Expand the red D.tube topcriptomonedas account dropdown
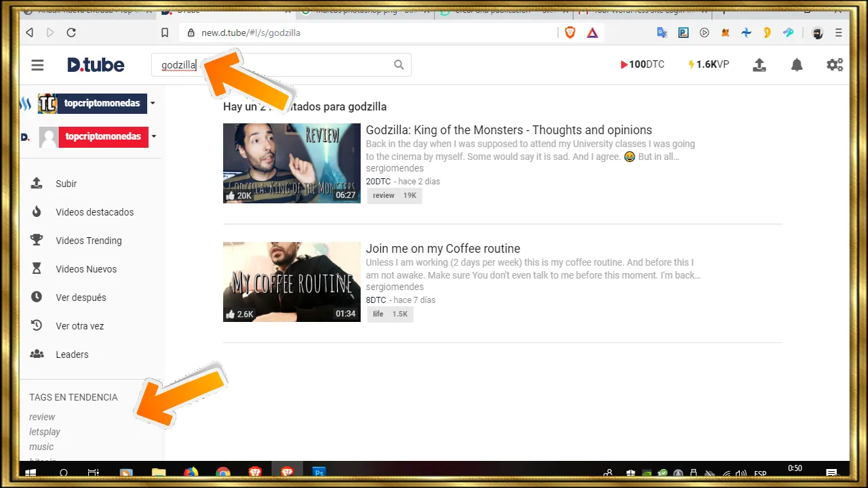The image size is (868, 488). point(154,136)
